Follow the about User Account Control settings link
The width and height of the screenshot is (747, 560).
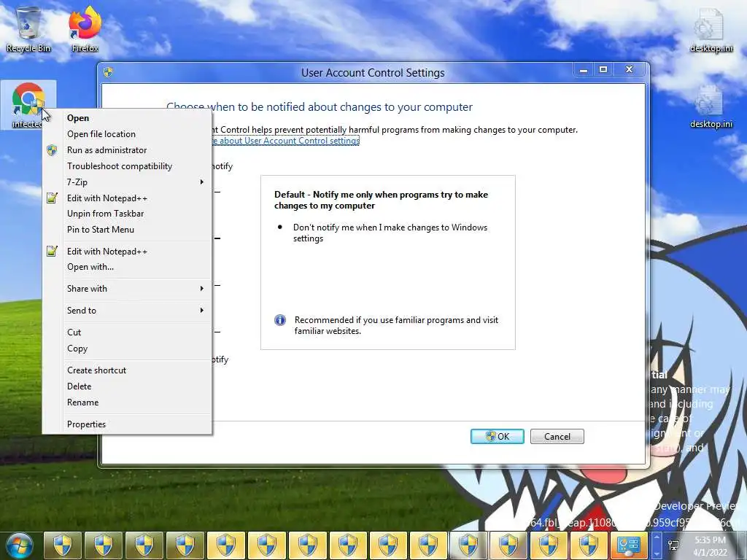pos(286,141)
